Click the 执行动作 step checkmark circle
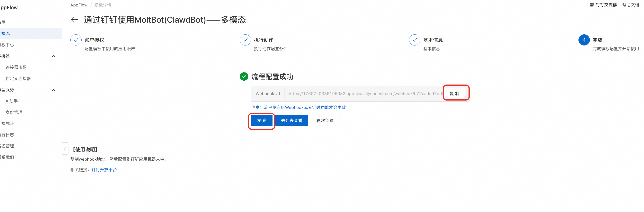This screenshot has width=644, height=212. [x=245, y=40]
